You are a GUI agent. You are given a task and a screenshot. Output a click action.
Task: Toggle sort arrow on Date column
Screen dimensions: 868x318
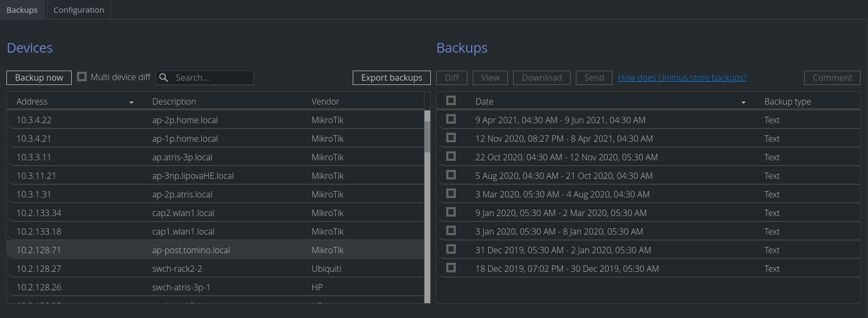743,102
